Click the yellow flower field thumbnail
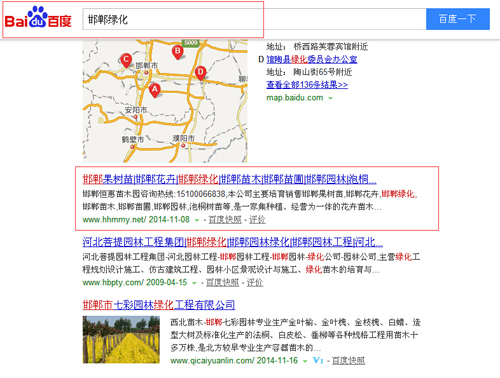 click(121, 339)
